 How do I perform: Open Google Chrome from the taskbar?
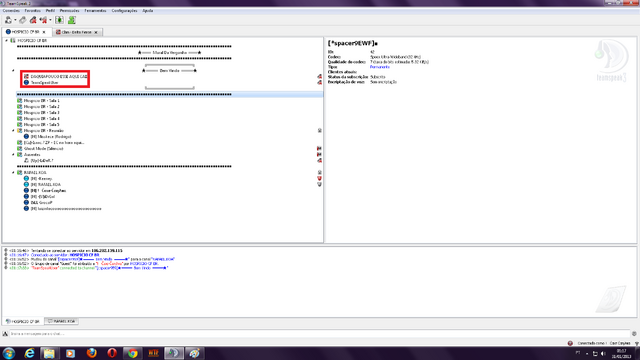tap(132, 353)
